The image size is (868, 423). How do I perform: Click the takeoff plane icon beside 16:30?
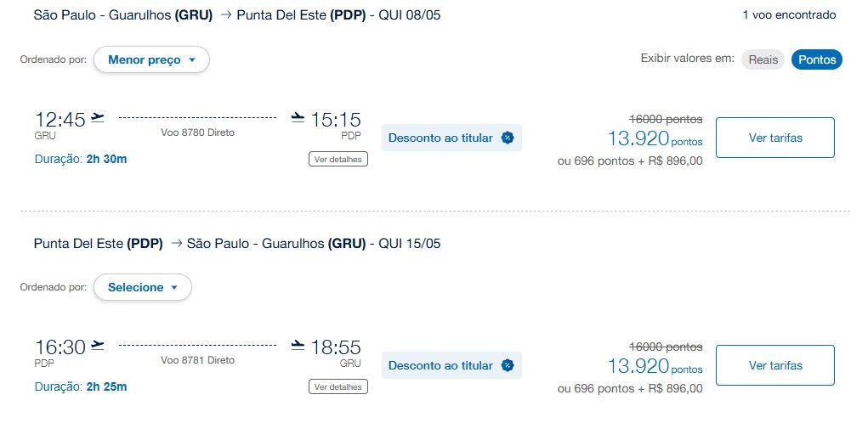(98, 345)
